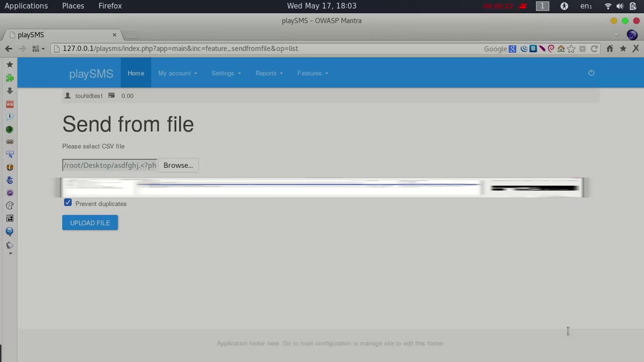644x362 pixels.
Task: Click the jQuery wave icon in URL bar
Action: click(524, 49)
